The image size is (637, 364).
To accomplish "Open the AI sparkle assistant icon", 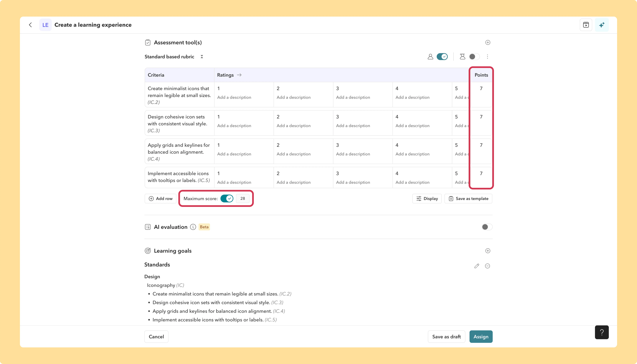I will pyautogui.click(x=602, y=25).
